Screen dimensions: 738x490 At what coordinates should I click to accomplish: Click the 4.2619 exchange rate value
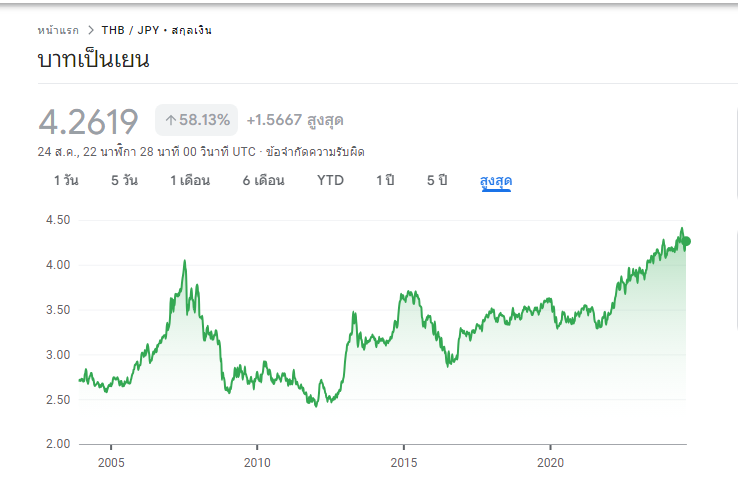point(88,121)
